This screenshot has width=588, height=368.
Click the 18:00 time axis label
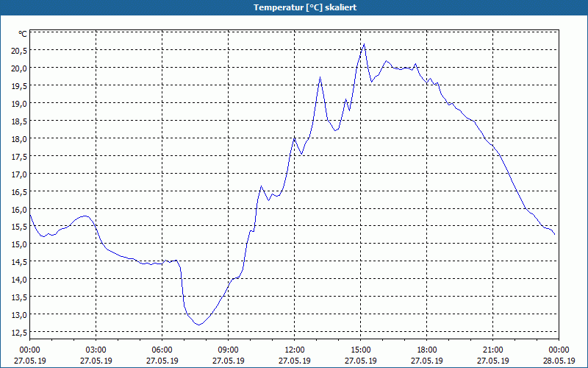pos(427,350)
